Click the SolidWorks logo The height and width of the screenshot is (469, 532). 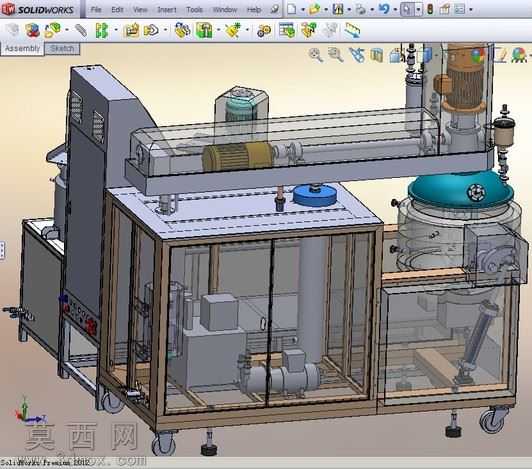coord(37,10)
